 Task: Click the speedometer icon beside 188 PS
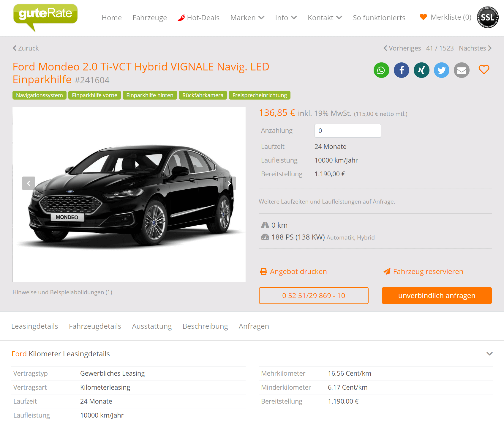click(x=265, y=237)
